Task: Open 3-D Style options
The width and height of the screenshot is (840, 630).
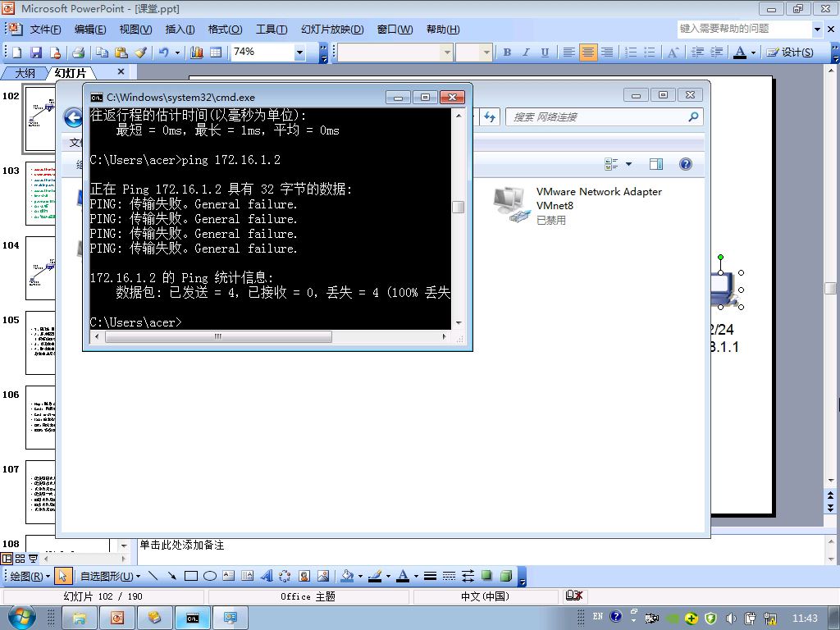Action: point(505,576)
